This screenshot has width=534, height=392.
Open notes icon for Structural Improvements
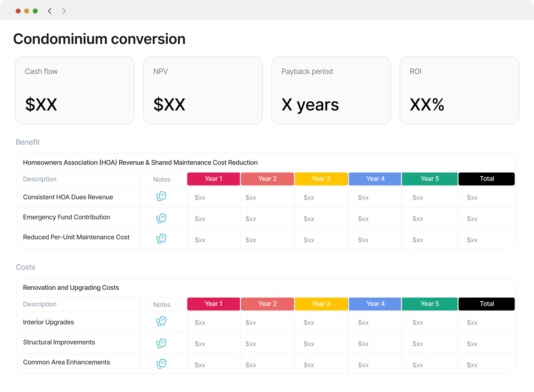(x=161, y=343)
